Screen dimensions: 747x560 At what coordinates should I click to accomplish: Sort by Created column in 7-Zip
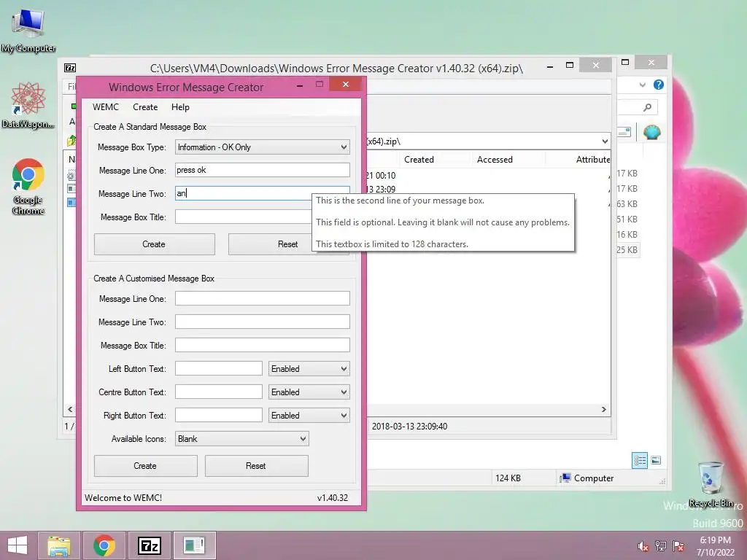(x=419, y=160)
